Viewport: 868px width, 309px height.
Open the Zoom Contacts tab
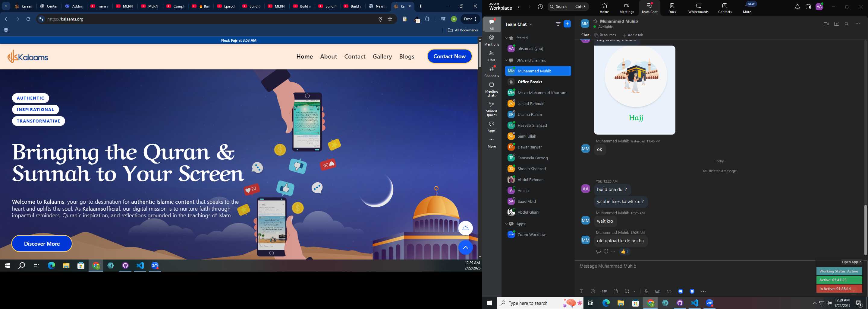coord(725,8)
